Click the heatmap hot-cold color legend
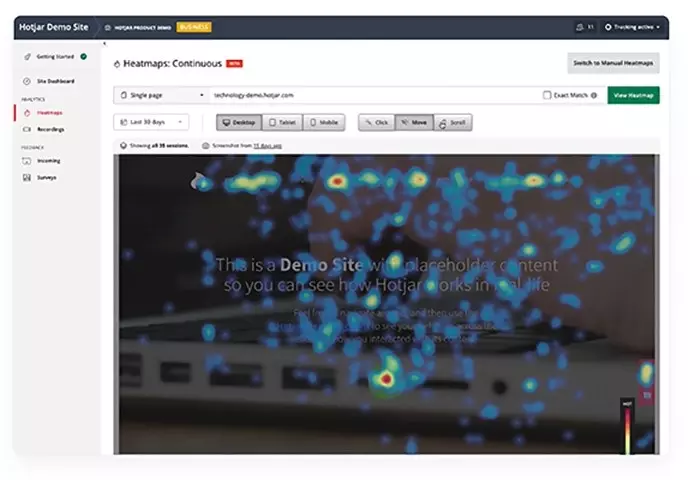The width and height of the screenshot is (700, 480). (627, 427)
